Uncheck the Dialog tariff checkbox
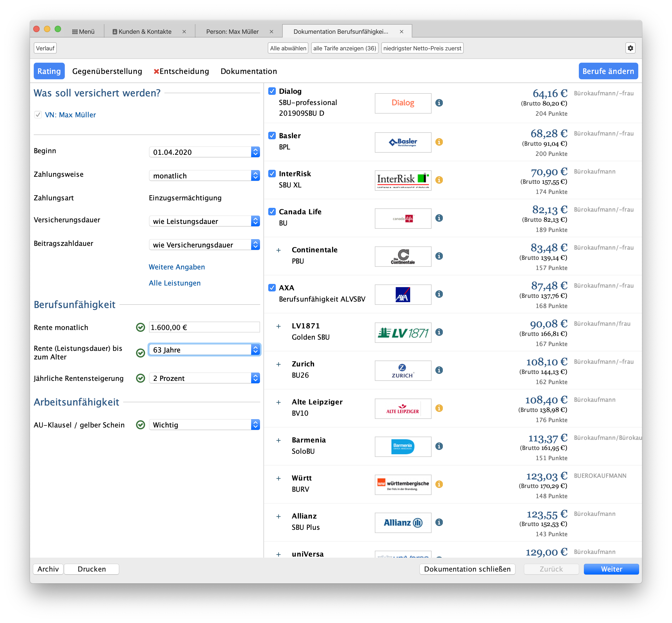This screenshot has height=623, width=672. pyautogui.click(x=272, y=91)
